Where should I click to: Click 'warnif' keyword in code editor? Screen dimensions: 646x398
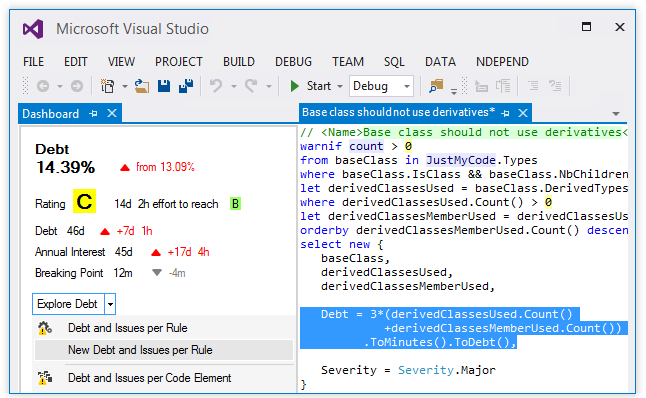point(321,146)
